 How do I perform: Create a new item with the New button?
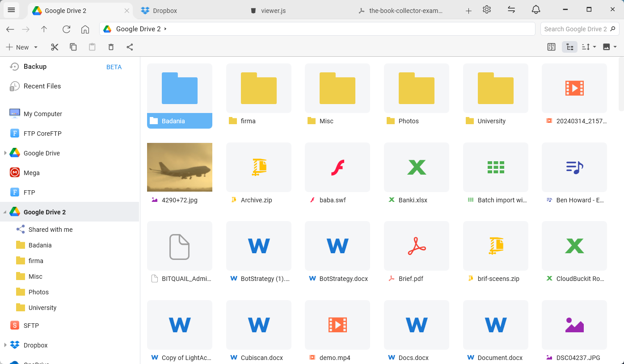pyautogui.click(x=20, y=47)
